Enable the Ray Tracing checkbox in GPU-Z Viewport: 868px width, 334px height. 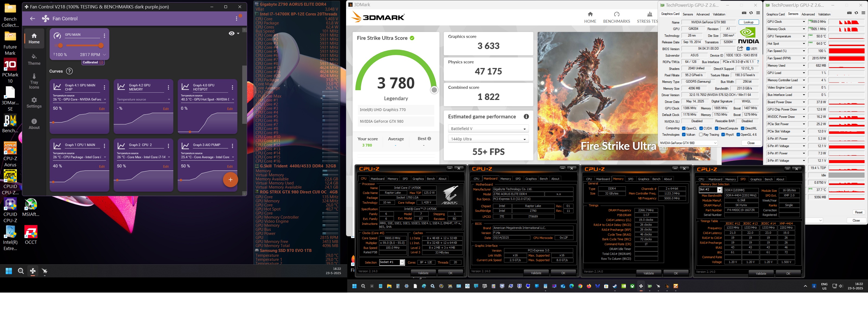click(x=701, y=135)
